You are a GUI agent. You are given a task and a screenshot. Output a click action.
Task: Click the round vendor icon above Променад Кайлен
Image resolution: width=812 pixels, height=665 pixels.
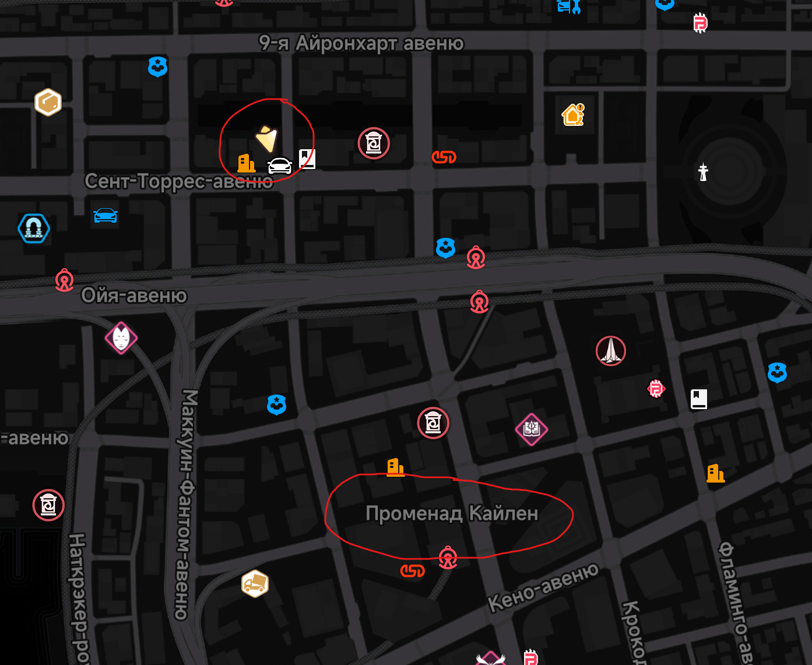pyautogui.click(x=434, y=423)
